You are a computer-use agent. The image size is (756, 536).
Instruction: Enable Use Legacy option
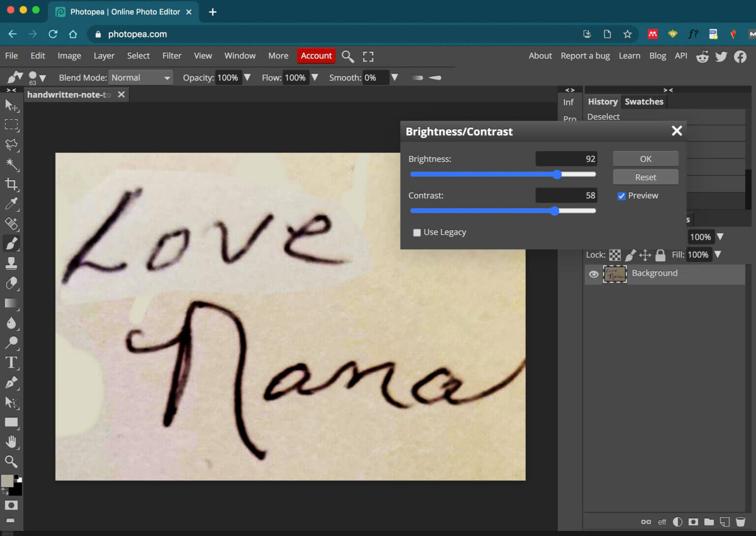(417, 232)
